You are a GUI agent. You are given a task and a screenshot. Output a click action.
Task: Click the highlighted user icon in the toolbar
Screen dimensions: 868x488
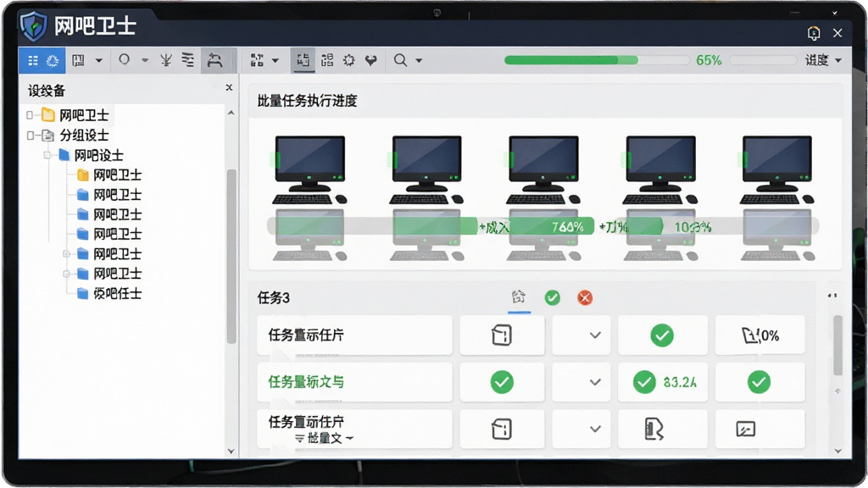[214, 60]
